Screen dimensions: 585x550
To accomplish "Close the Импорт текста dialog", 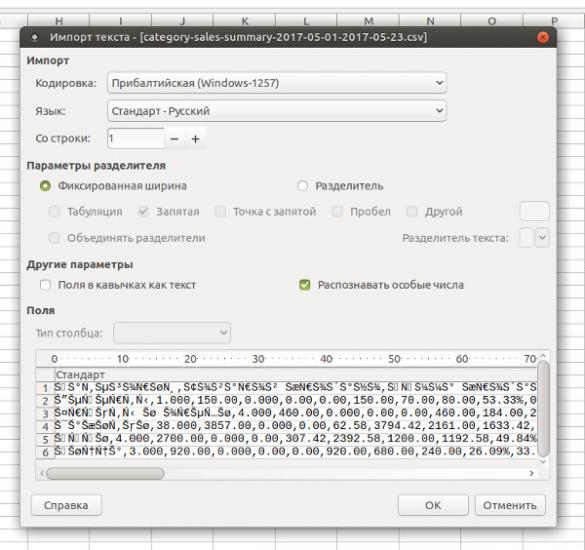I will [542, 37].
